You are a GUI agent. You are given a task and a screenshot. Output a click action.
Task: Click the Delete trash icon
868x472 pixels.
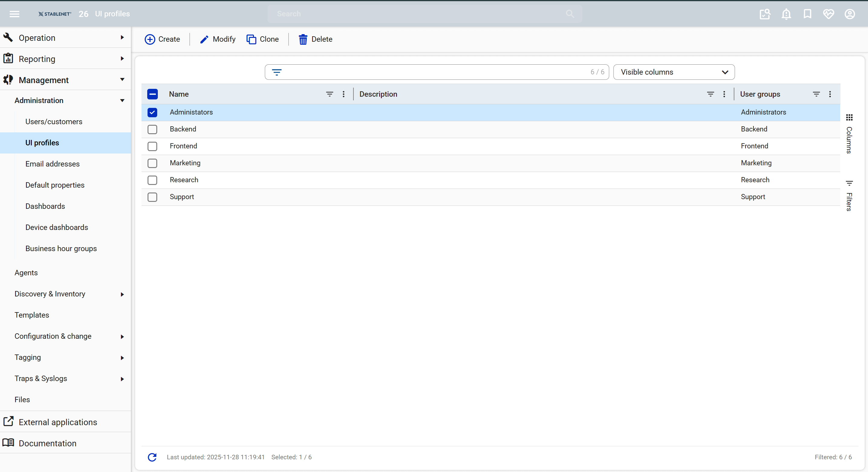click(303, 39)
